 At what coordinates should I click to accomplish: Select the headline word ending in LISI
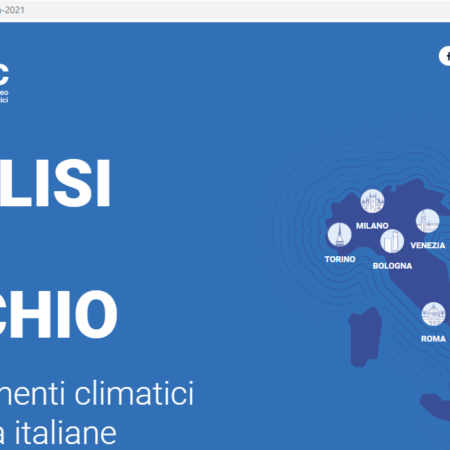[x=55, y=183]
